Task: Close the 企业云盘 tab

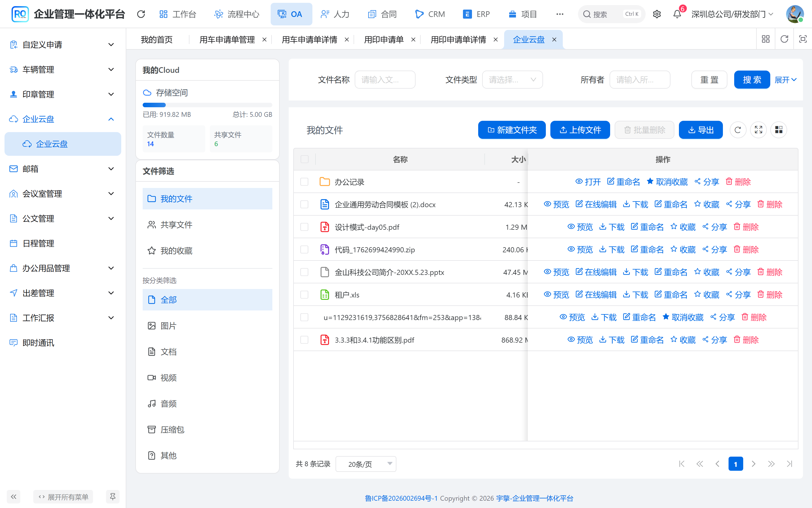Action: [554, 40]
